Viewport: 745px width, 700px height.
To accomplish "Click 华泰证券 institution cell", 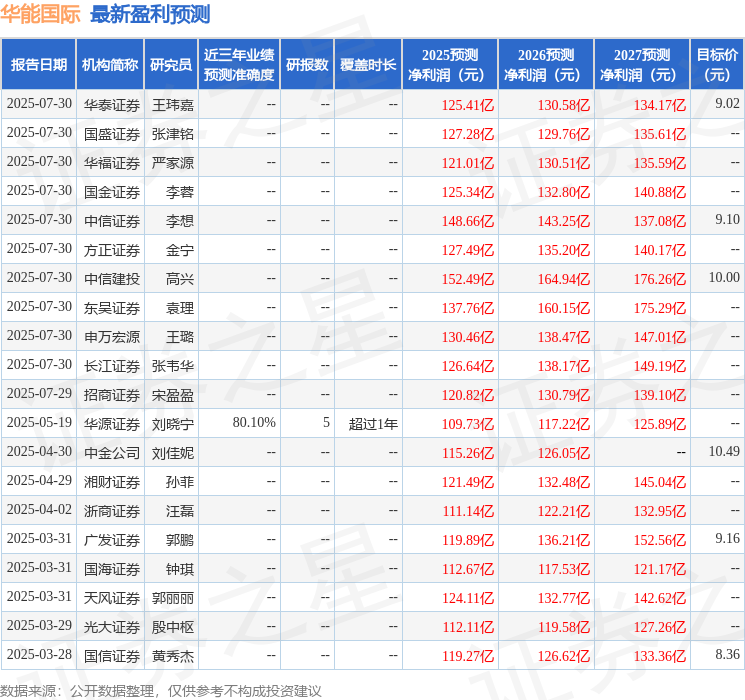I will point(112,105).
